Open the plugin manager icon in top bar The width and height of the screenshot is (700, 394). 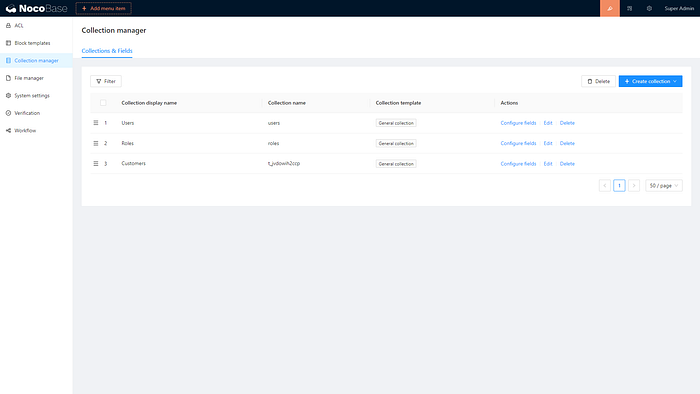click(629, 8)
